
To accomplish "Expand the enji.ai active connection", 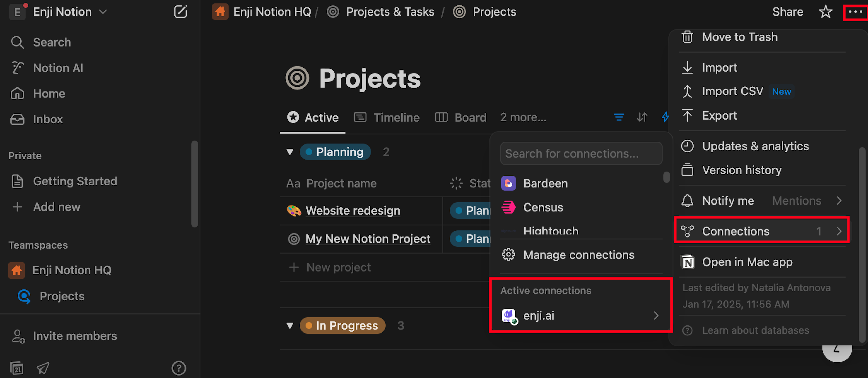I will click(x=580, y=315).
